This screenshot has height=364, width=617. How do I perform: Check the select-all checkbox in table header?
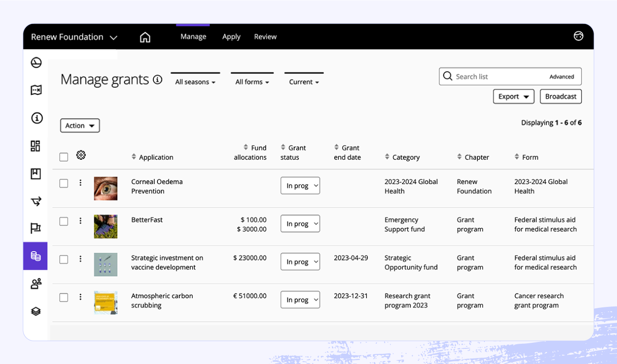(x=64, y=156)
